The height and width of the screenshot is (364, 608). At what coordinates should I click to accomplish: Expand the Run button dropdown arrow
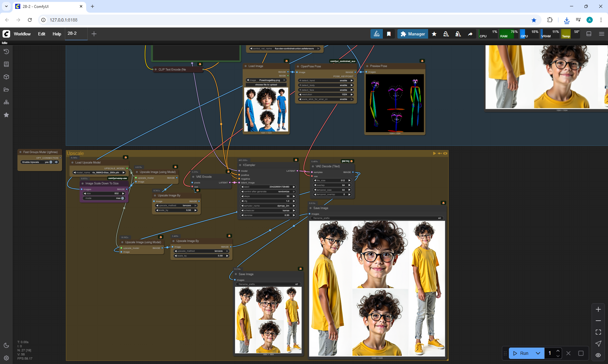538,353
